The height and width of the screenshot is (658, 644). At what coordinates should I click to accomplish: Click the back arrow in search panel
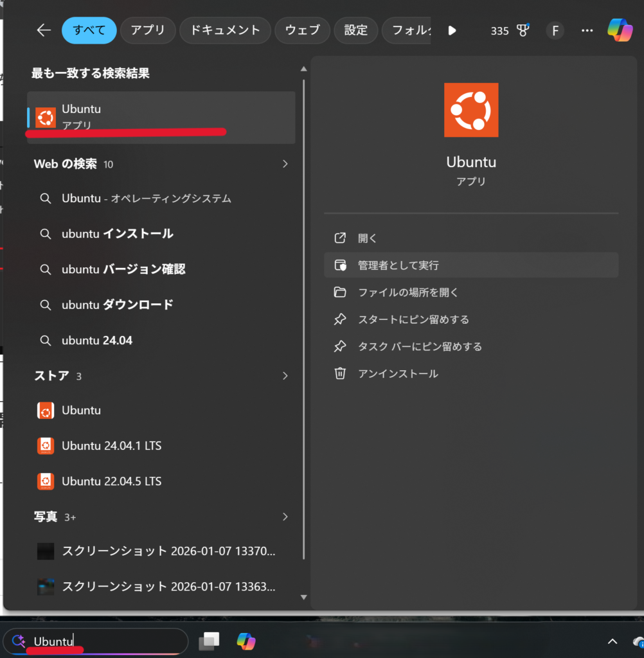click(x=44, y=30)
